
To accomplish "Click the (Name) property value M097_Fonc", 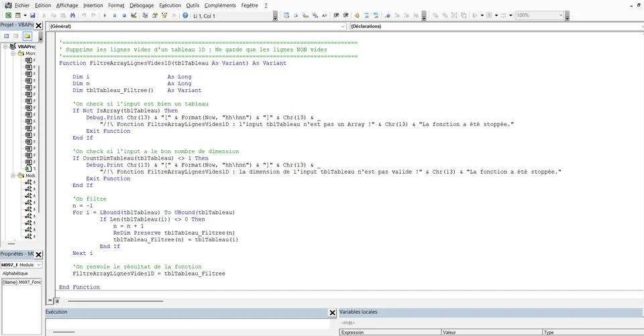I will [x=30, y=282].
